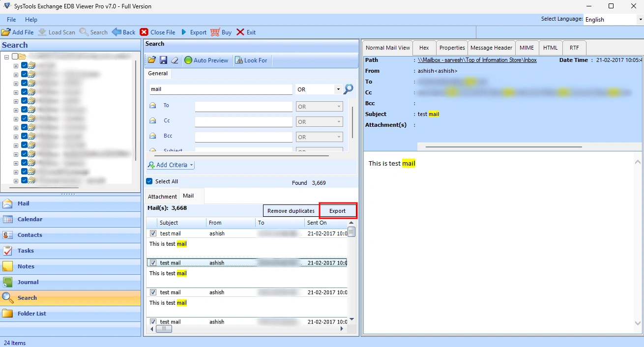Open the Calendar navigation pane item
The image size is (644, 347).
[x=70, y=219]
